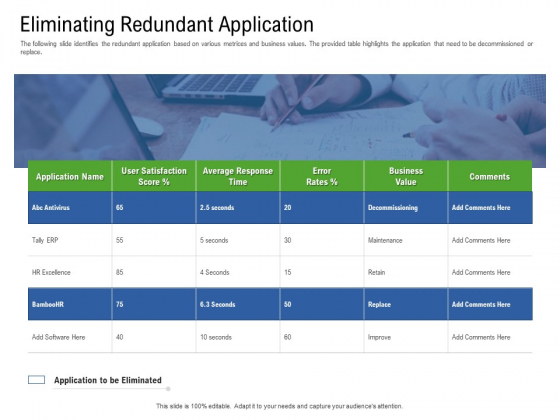This screenshot has height=420, width=560.
Task: Select the Business Value header
Action: [406, 176]
